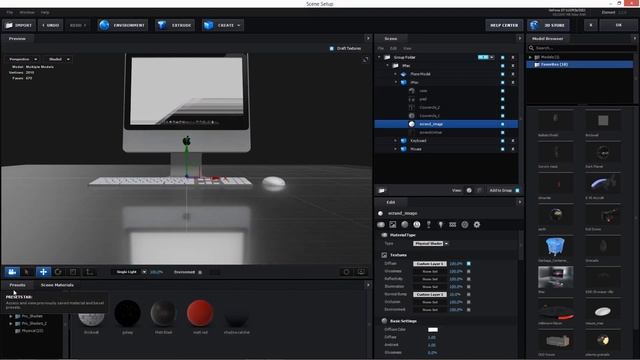
Task: Expand the Plane Model item
Action: (x=396, y=74)
